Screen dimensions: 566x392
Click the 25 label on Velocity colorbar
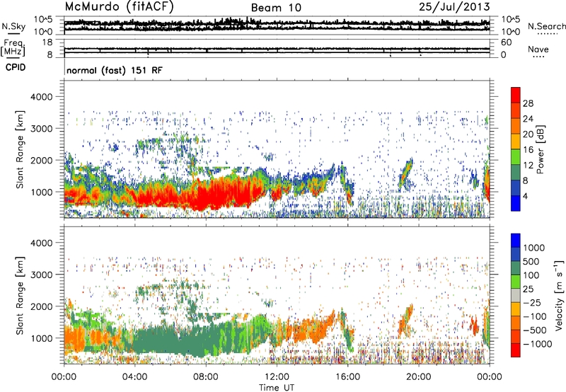[x=528, y=289]
